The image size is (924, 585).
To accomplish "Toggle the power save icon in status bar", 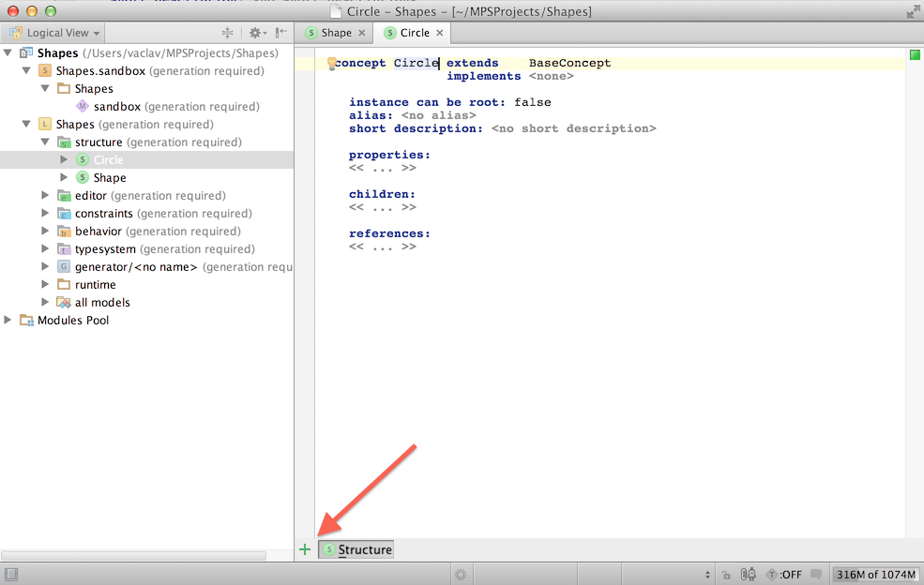I will pos(749,575).
